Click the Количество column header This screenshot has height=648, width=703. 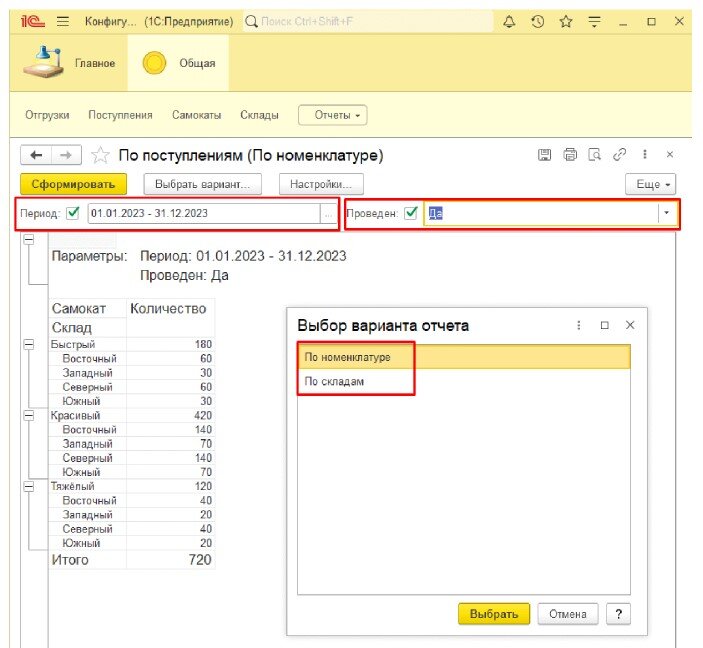[170, 309]
